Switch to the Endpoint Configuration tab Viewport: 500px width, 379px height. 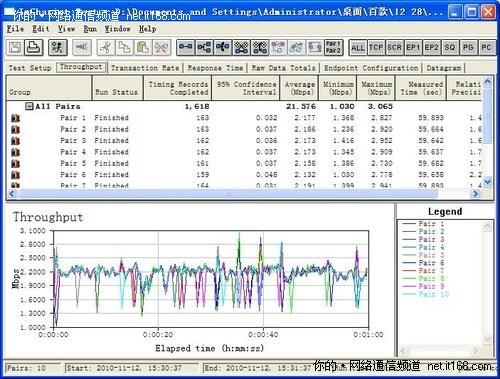pos(371,68)
